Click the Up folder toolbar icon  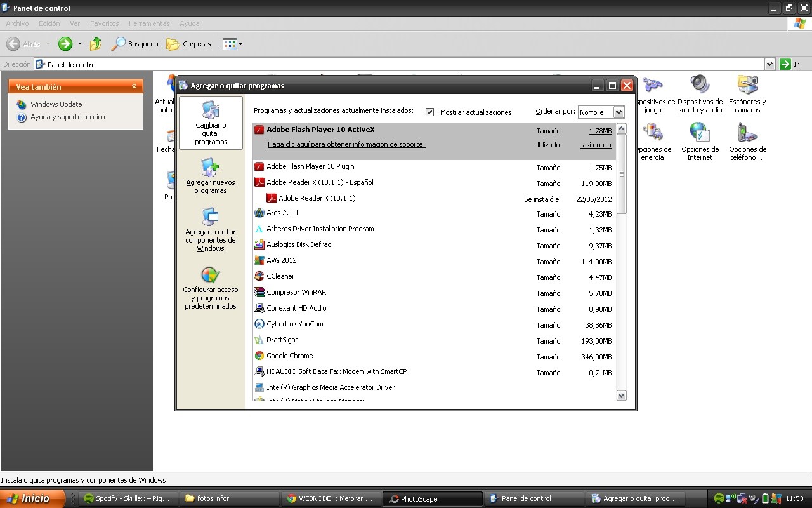96,44
